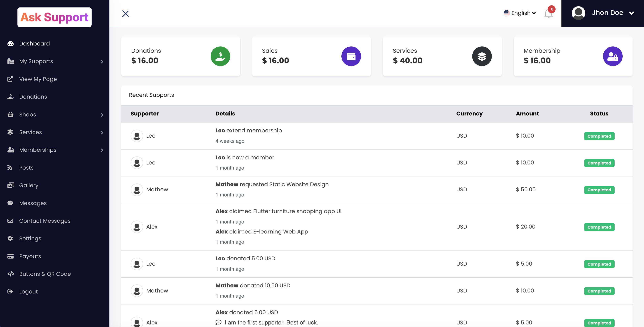This screenshot has width=644, height=327.
Task: Close the sidebar with X icon
Action: 126,14
